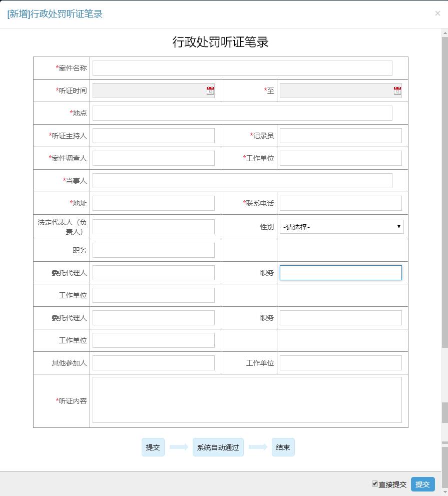Click the 记录员 input field
Screen dimensions: 448x496
tap(340, 136)
